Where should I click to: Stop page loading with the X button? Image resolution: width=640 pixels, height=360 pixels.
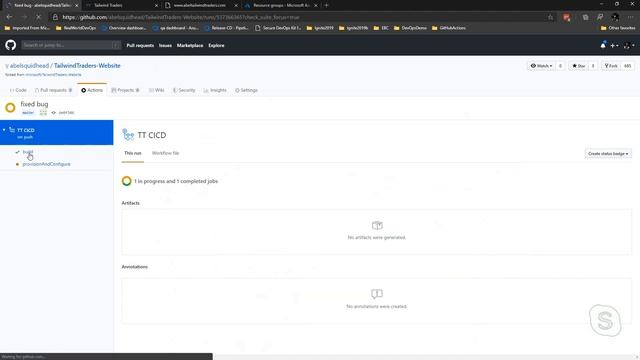click(38, 17)
